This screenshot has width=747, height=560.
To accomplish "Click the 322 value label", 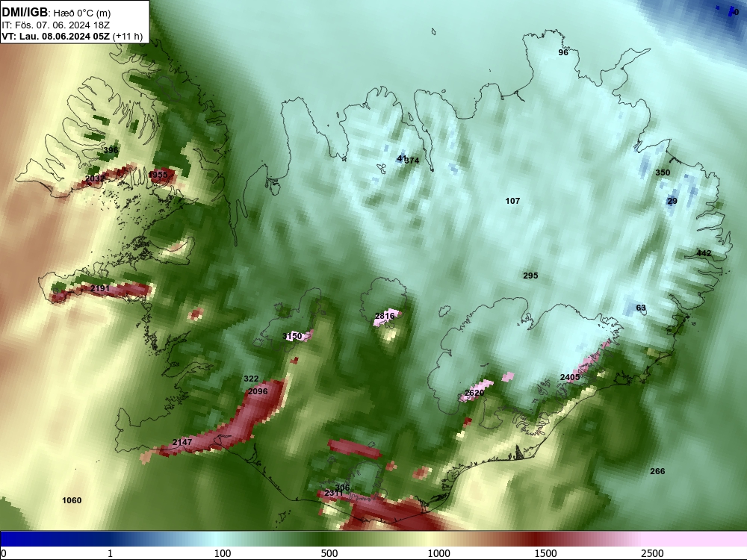I will [x=251, y=379].
